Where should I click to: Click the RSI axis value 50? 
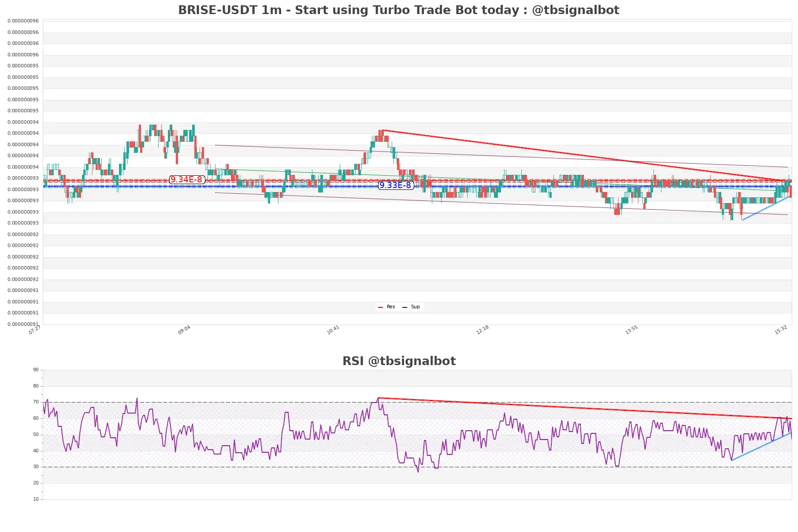36,435
